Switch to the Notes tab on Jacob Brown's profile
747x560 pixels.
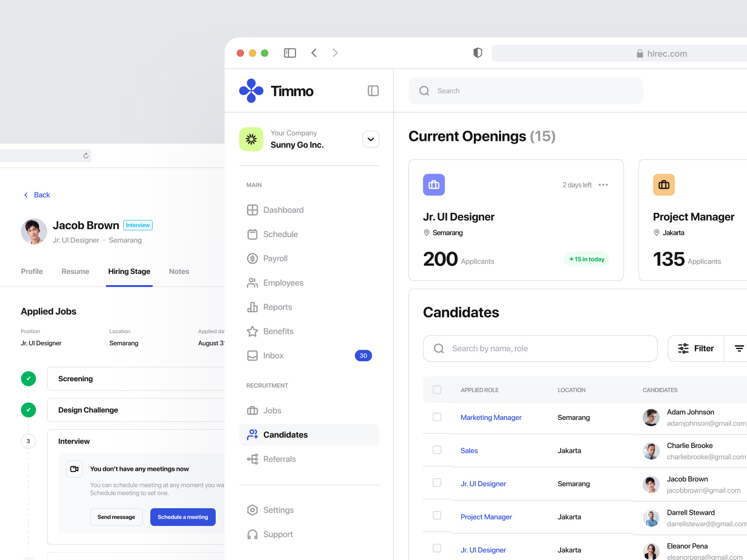click(x=179, y=271)
